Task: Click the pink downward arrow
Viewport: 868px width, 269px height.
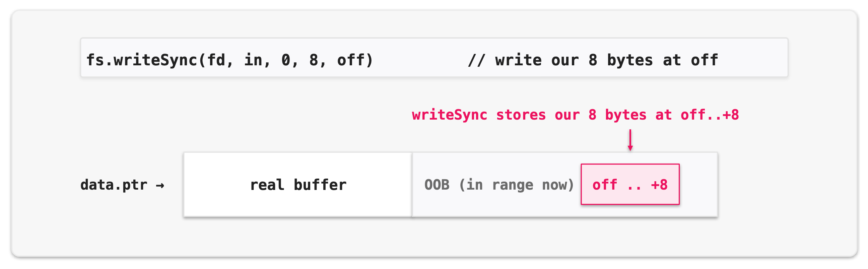Action: tap(630, 140)
